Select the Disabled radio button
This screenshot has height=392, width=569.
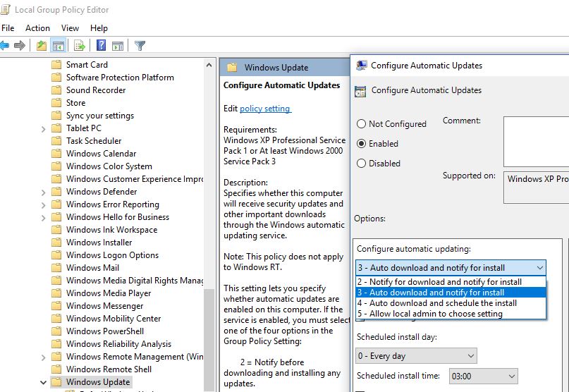pos(361,164)
